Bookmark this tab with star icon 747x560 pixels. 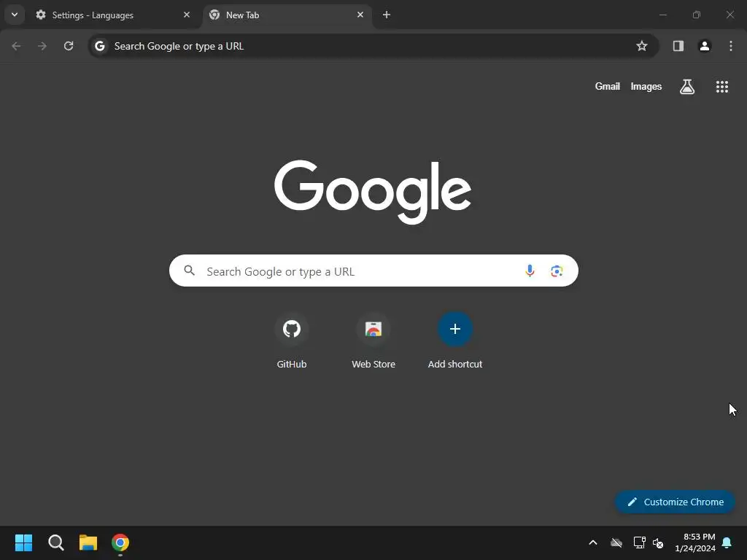pyautogui.click(x=642, y=46)
